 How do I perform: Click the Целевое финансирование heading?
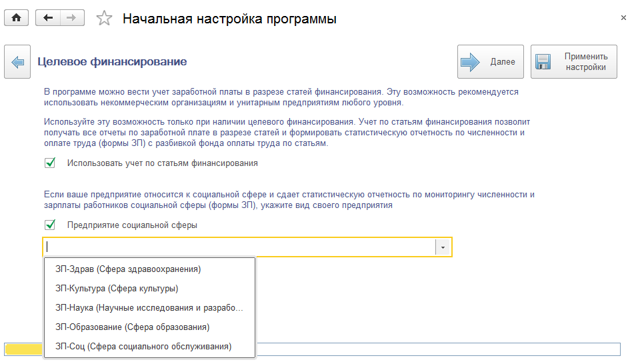coord(113,62)
